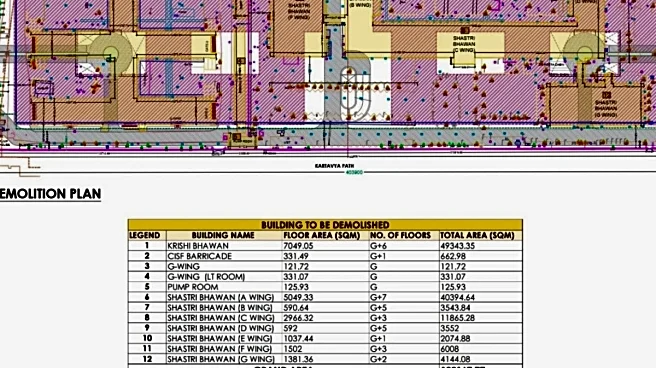
Task: Select 'SHASTRI BHAWAN (A WING)' in the table
Action: [x=221, y=297]
